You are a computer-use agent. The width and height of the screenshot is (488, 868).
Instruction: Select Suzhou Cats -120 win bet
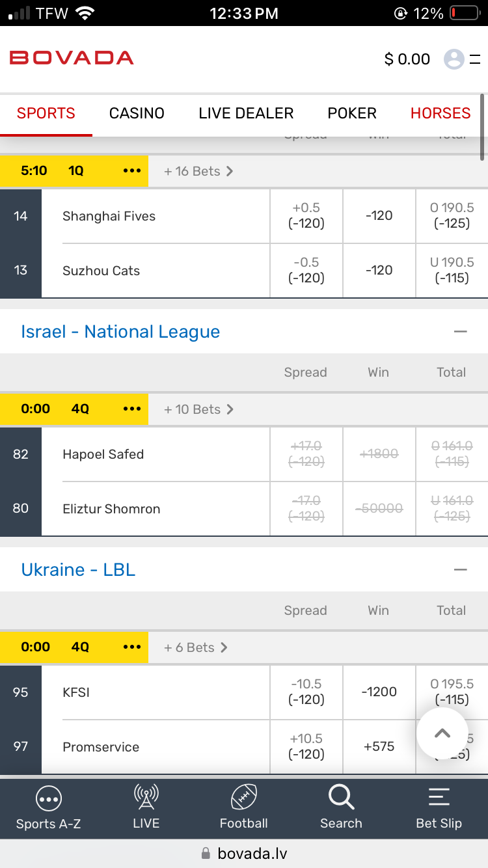coord(379,271)
